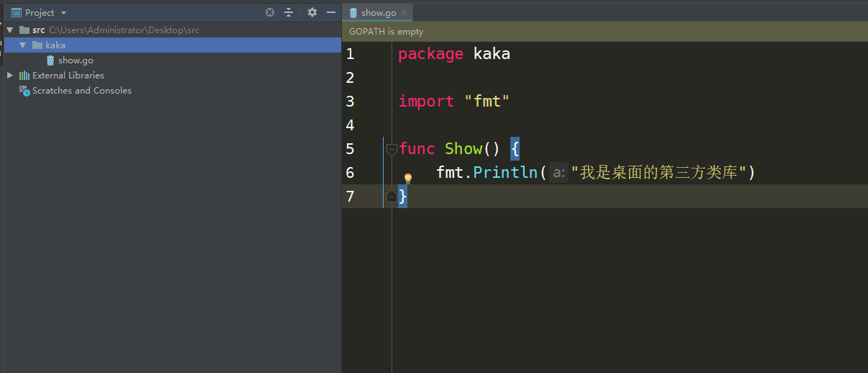The width and height of the screenshot is (868, 373).
Task: Click the kaka folder icon
Action: point(37,45)
